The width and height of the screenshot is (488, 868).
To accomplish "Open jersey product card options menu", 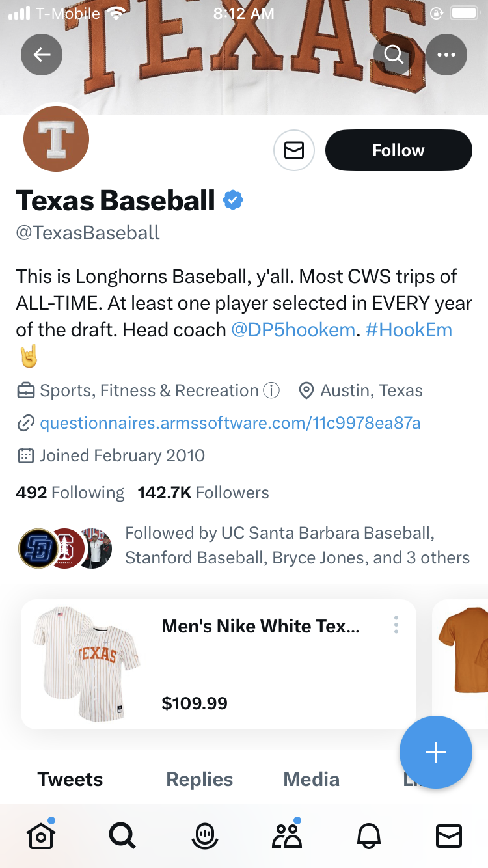I will tap(396, 625).
